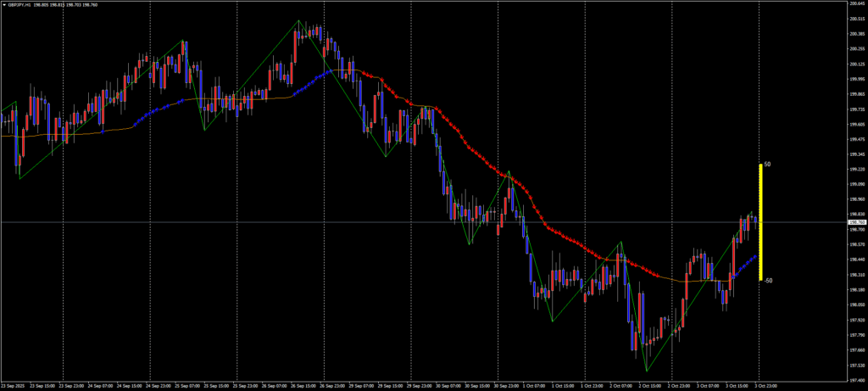
Task: Click the "-50" label below the yellow bar
Action: click(x=768, y=281)
